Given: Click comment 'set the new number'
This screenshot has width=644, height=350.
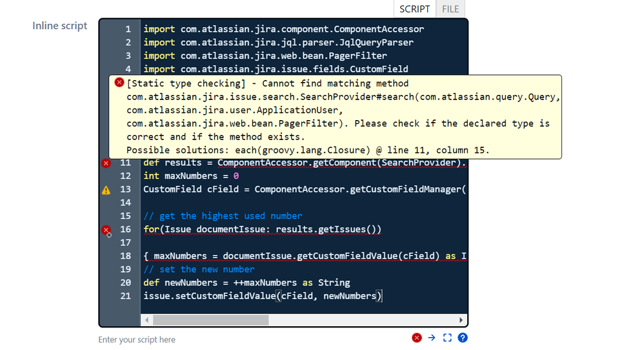Looking at the screenshot, I should click(x=199, y=269).
